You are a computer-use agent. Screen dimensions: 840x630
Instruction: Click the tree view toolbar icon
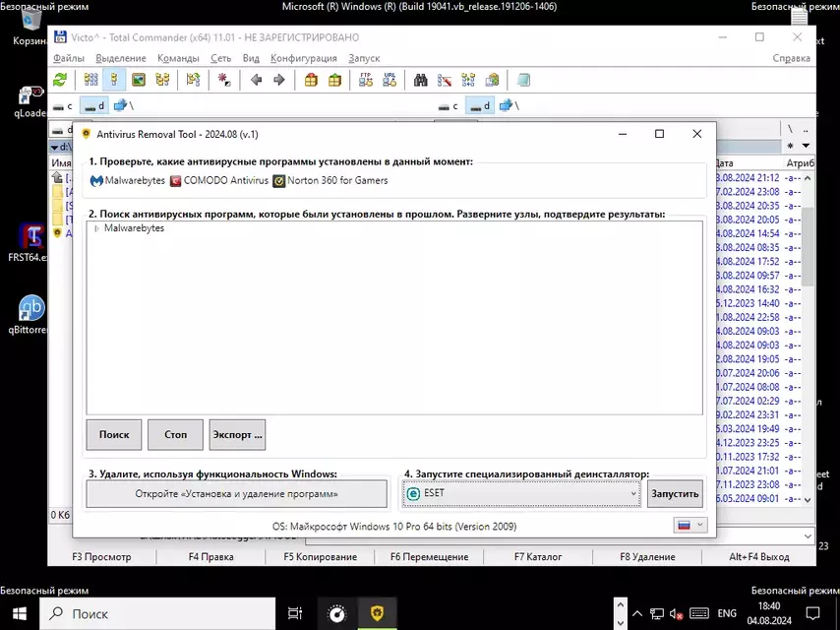[162, 80]
